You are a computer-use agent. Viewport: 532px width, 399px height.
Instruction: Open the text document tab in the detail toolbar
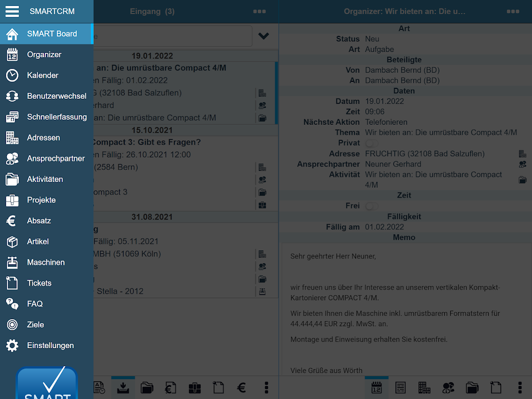click(x=400, y=388)
